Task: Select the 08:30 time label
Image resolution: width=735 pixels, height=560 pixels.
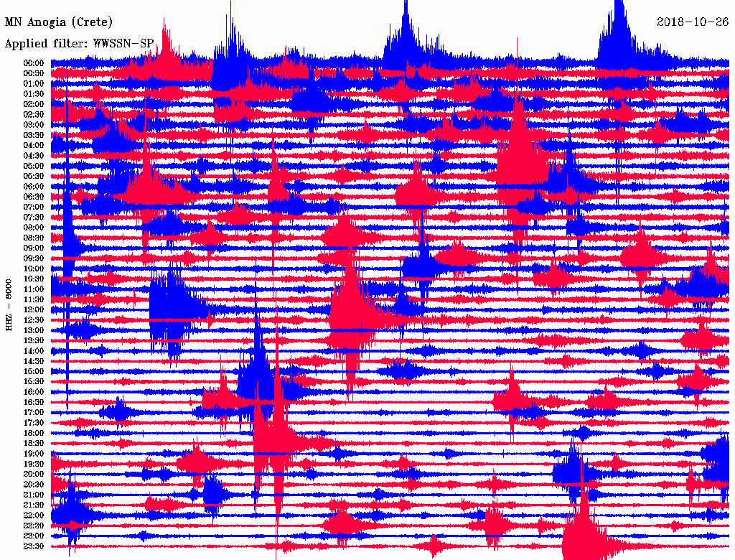Action: [x=34, y=238]
